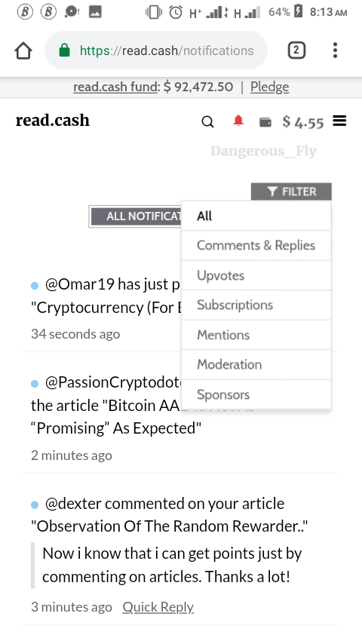This screenshot has width=362, height=644.
Task: Open the browser three-dot menu
Action: [x=336, y=50]
